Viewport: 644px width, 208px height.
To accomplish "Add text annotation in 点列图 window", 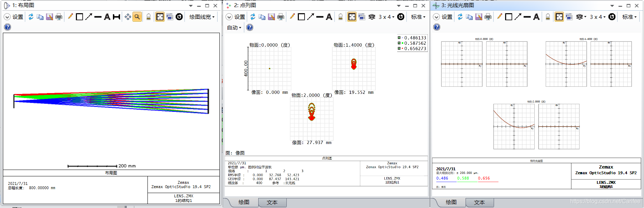I will [329, 17].
